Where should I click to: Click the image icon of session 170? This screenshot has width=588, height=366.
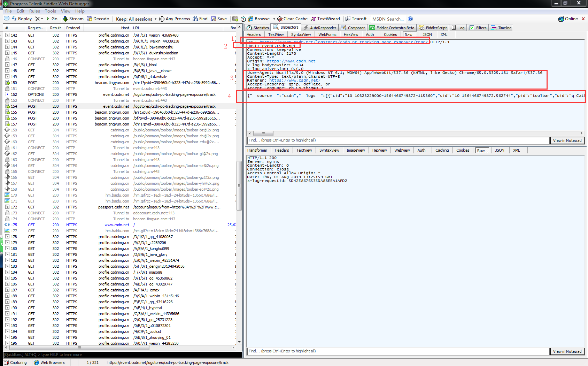click(x=7, y=195)
